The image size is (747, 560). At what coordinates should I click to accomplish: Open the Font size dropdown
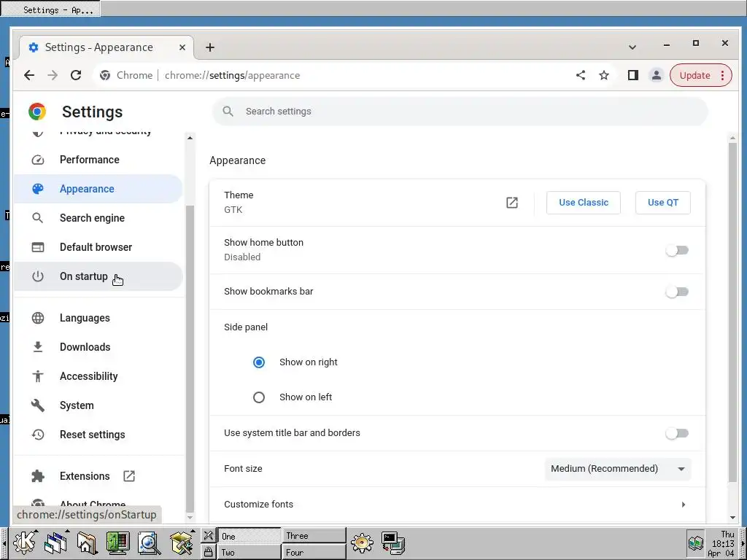(x=617, y=469)
